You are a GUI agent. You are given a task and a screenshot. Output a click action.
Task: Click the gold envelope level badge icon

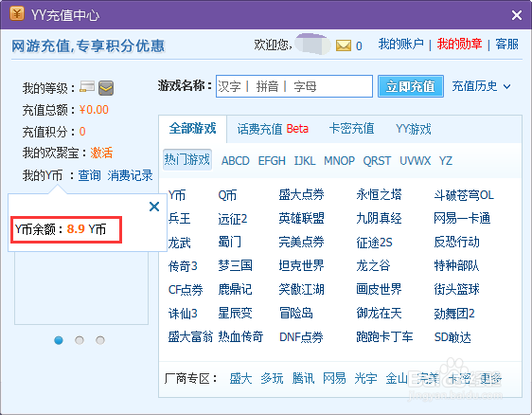[106, 88]
